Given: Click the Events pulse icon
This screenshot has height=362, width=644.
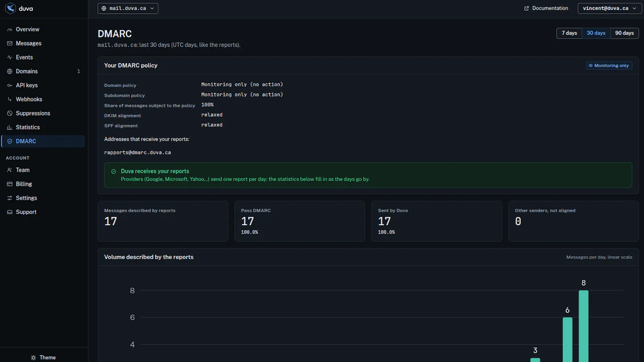Looking at the screenshot, I should click(10, 58).
